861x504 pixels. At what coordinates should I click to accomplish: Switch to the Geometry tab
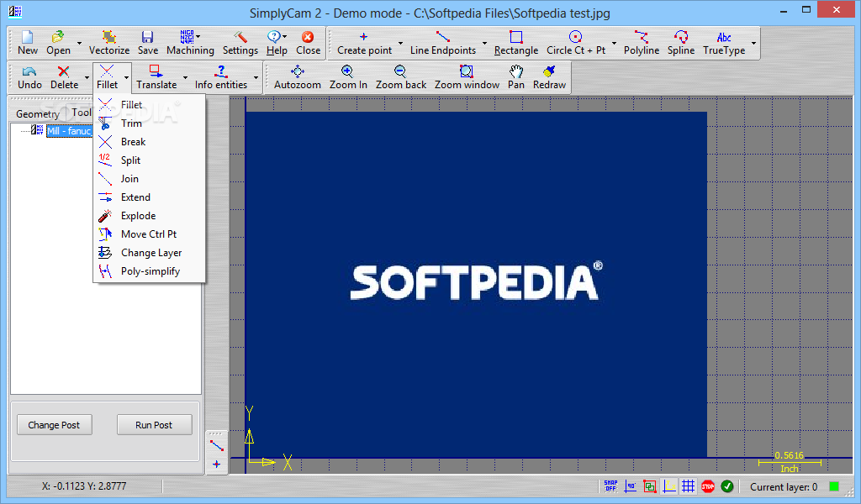(x=37, y=113)
